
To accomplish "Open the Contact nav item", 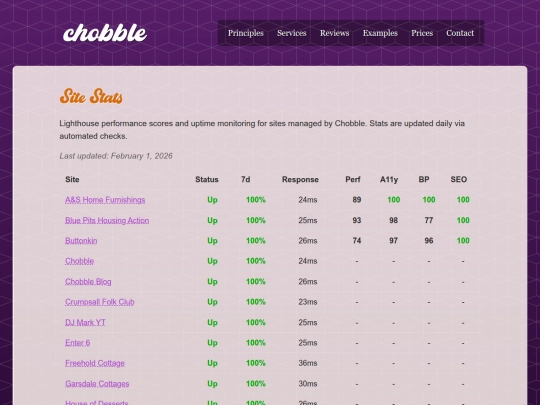I will click(460, 33).
